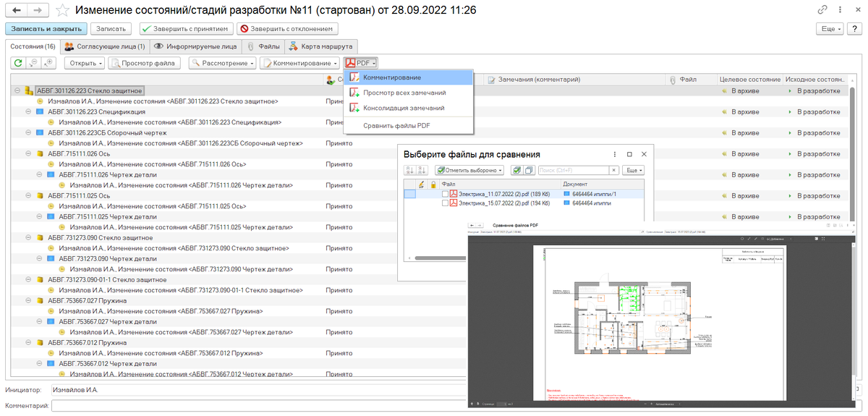Select 'Просмотр всех замечаний' menu item
This screenshot has height=416, width=868.
(x=409, y=93)
